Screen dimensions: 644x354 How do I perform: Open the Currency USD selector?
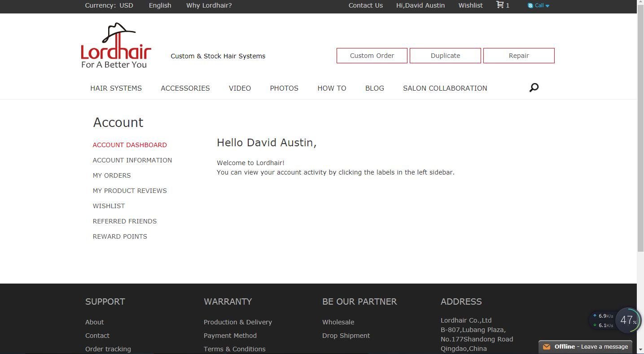click(x=109, y=5)
